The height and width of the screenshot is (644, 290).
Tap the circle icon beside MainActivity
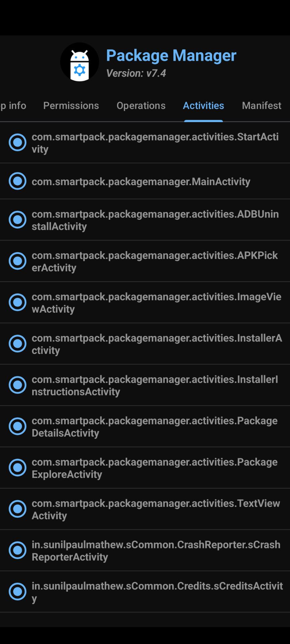coord(17,181)
